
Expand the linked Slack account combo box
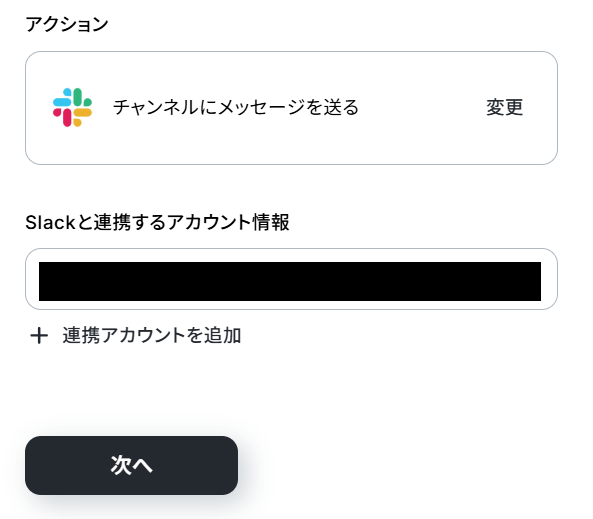pos(291,279)
